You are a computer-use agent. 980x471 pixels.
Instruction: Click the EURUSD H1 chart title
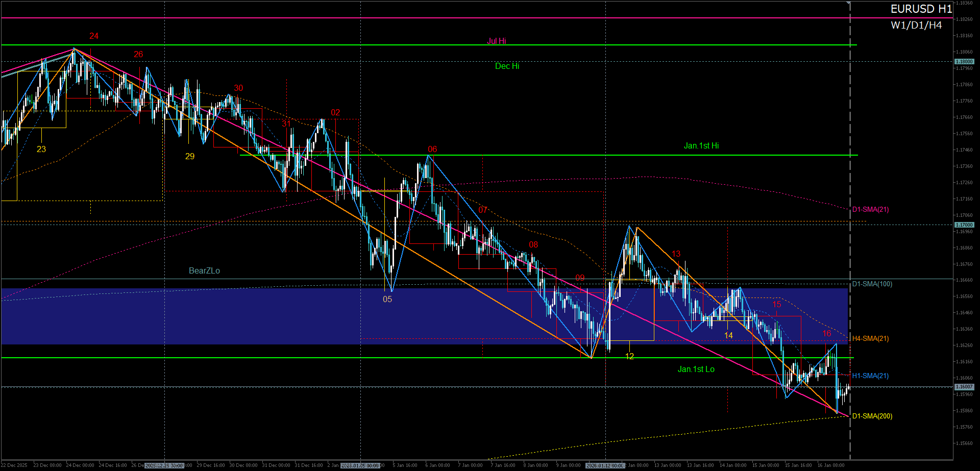tap(921, 9)
